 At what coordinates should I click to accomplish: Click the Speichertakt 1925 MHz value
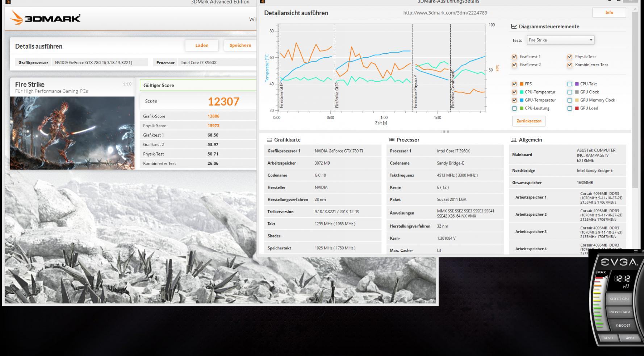(335, 248)
